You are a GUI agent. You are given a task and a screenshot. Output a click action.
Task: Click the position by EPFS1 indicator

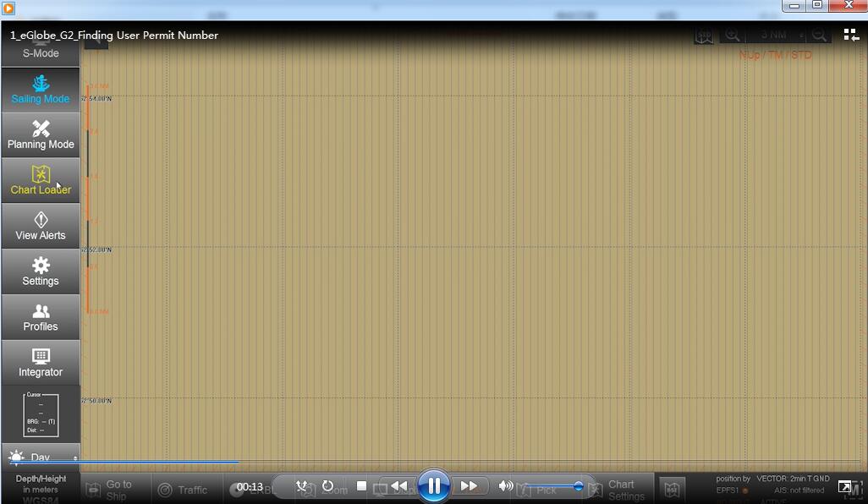733,484
